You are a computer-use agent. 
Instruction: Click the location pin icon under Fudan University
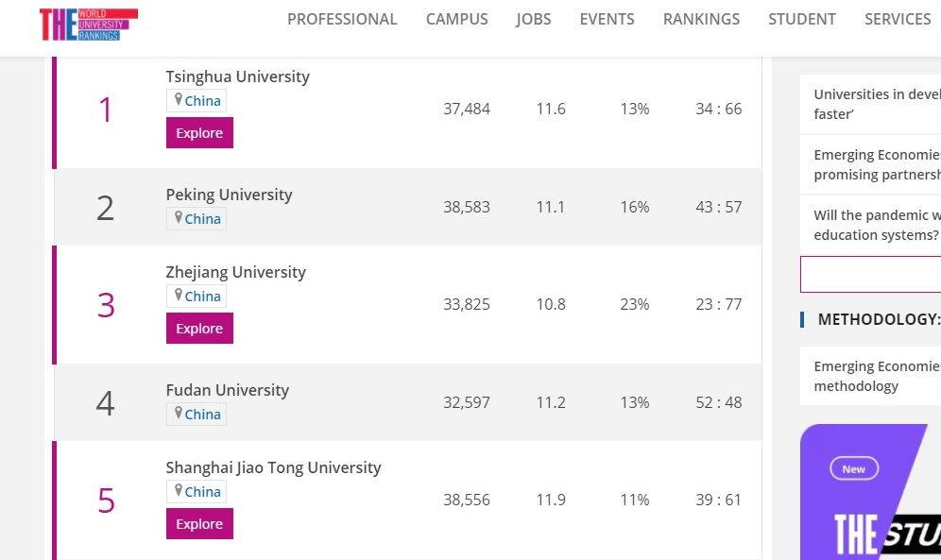pyautogui.click(x=178, y=414)
